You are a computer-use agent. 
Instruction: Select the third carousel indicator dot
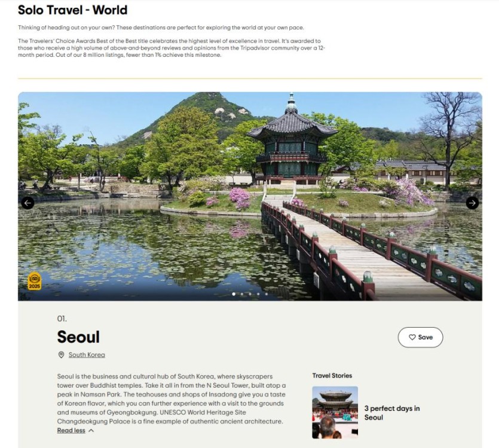250,294
